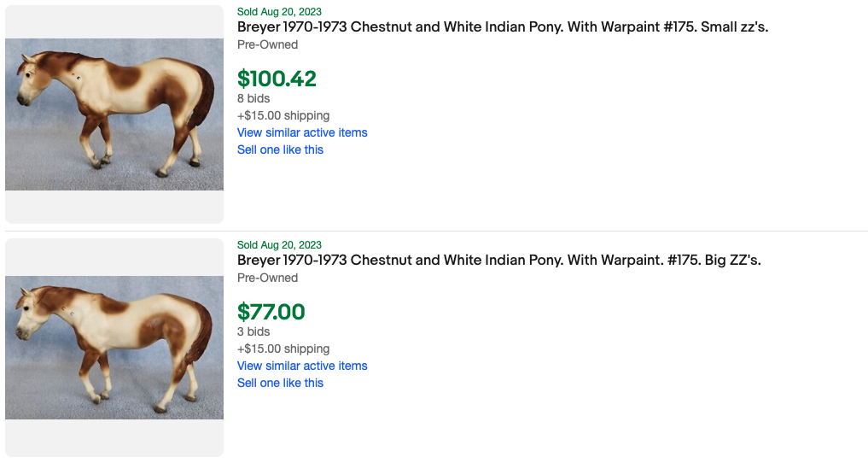
Task: View similar active items for $100.42 listing
Action: pyautogui.click(x=302, y=132)
